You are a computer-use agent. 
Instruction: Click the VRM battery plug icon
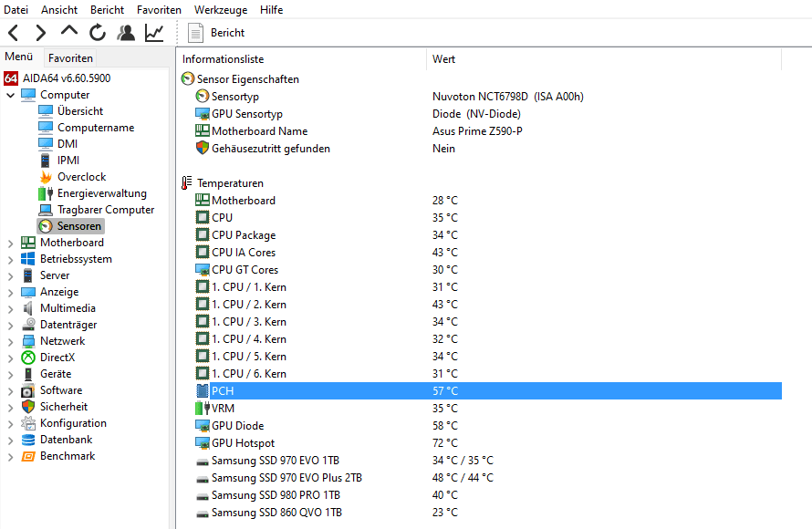coord(203,408)
